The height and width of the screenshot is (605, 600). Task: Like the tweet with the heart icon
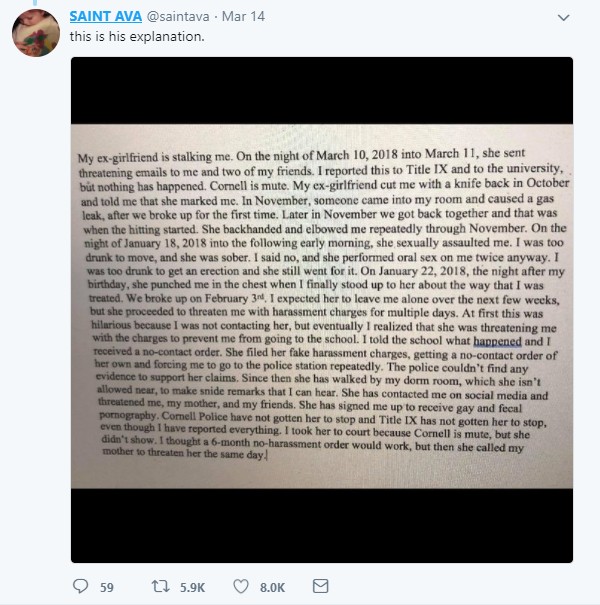tap(239, 587)
